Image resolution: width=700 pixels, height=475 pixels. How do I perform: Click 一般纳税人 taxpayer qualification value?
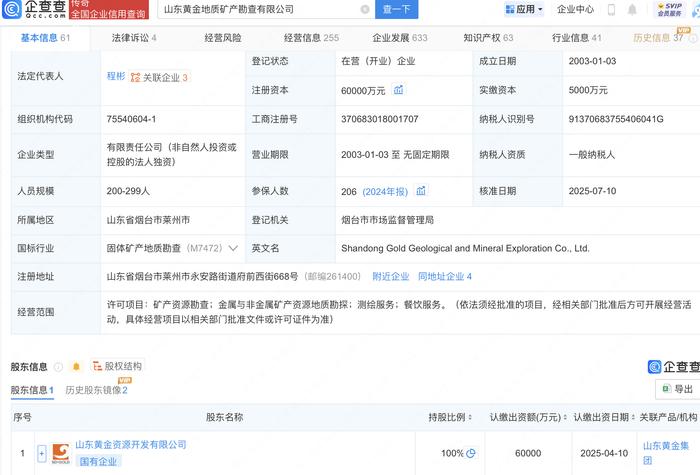coord(592,155)
